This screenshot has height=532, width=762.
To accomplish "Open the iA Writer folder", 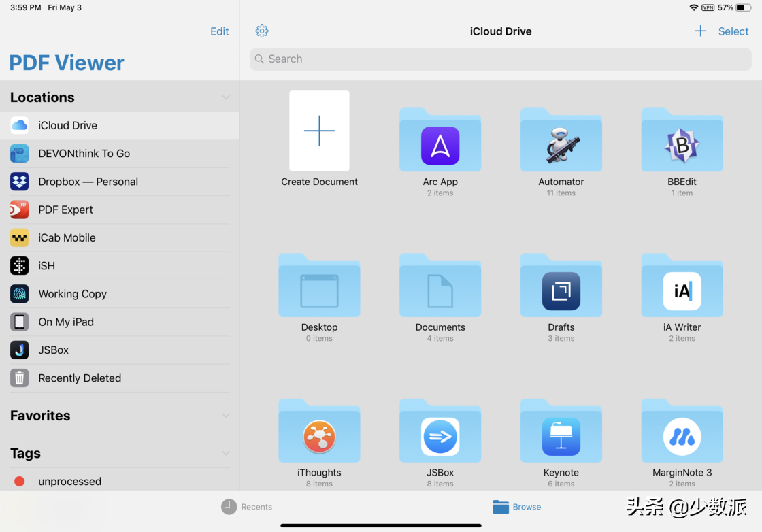I will [x=682, y=285].
